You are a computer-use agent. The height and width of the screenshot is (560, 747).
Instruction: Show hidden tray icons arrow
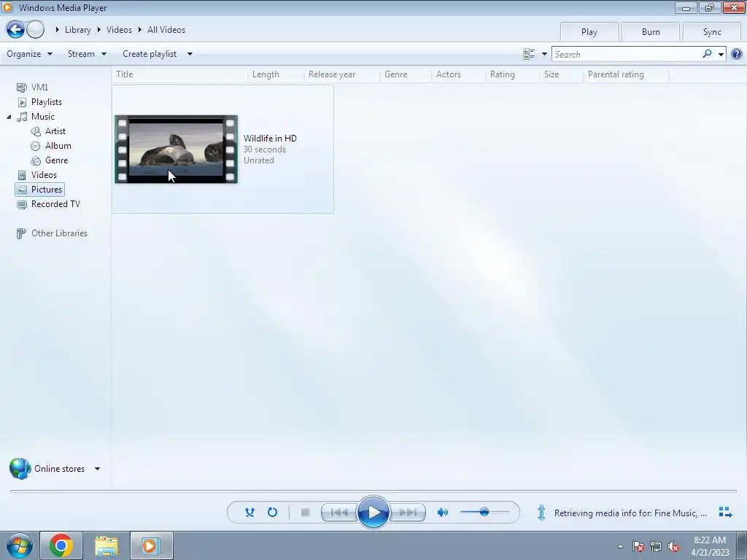click(620, 546)
